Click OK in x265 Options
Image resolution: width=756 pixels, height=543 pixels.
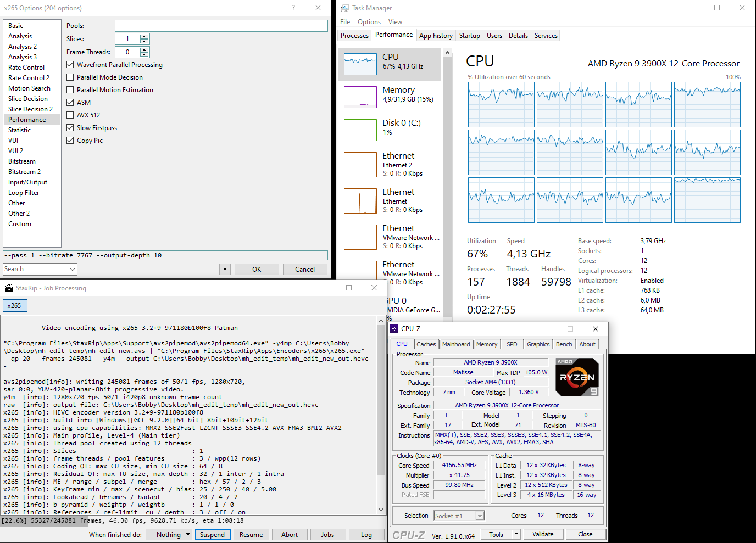257,270
